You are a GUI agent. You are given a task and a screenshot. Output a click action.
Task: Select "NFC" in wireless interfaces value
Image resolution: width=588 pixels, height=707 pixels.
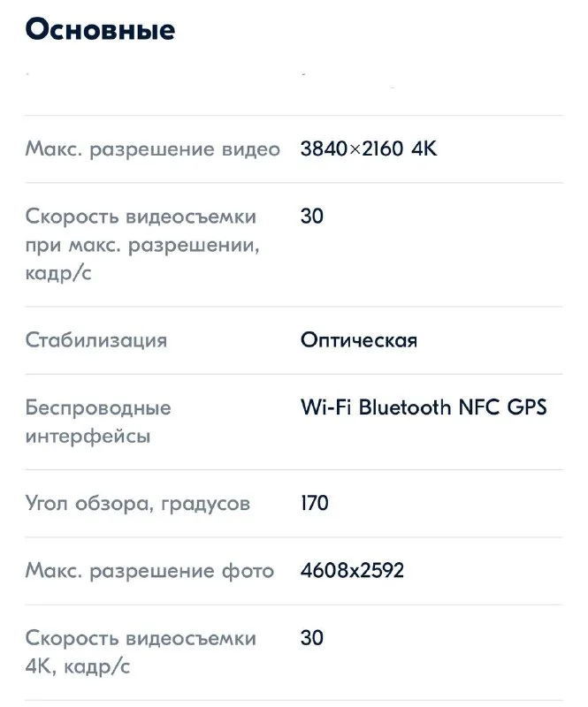coord(478,407)
